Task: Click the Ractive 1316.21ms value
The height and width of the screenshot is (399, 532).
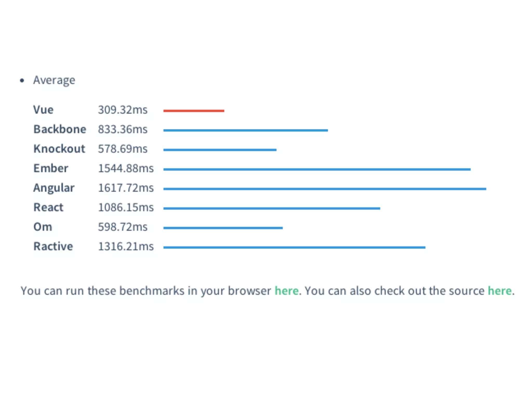Action: pyautogui.click(x=126, y=246)
